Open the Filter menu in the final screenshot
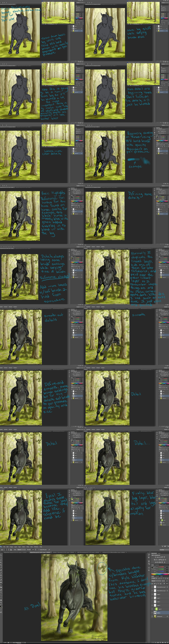The height and width of the screenshot is (644, 169). tap(28, 547)
